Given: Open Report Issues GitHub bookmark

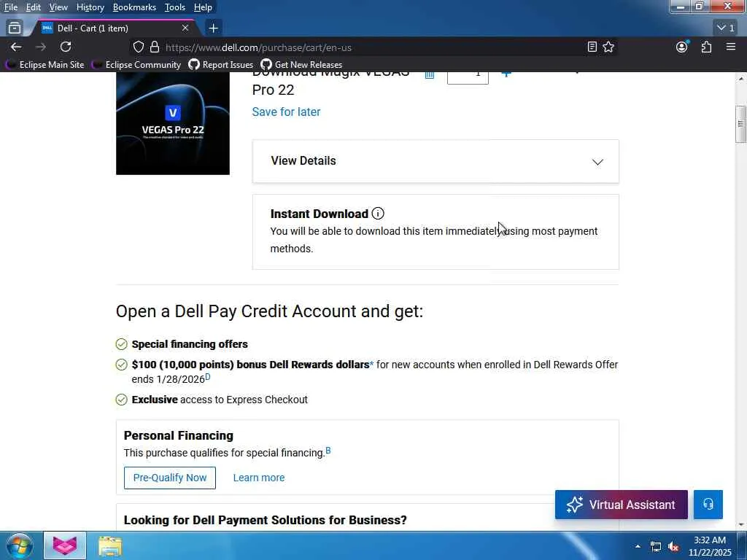Looking at the screenshot, I should [x=220, y=64].
